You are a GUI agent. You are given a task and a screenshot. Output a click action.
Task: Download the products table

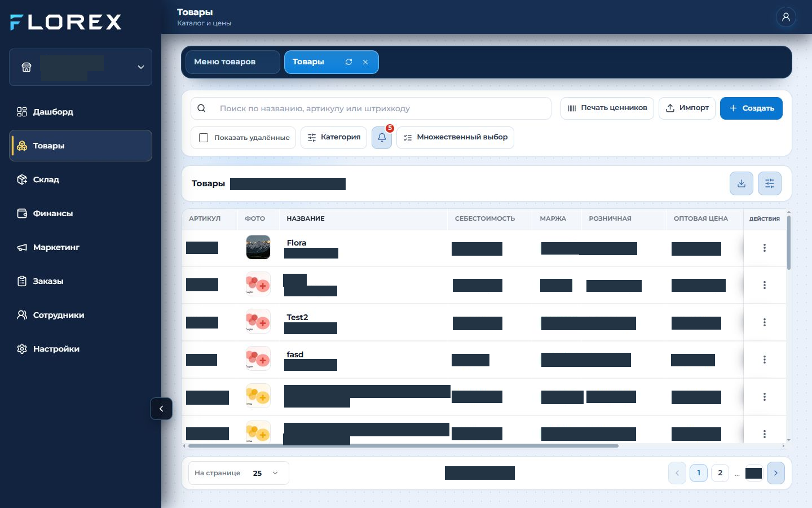[x=742, y=183]
